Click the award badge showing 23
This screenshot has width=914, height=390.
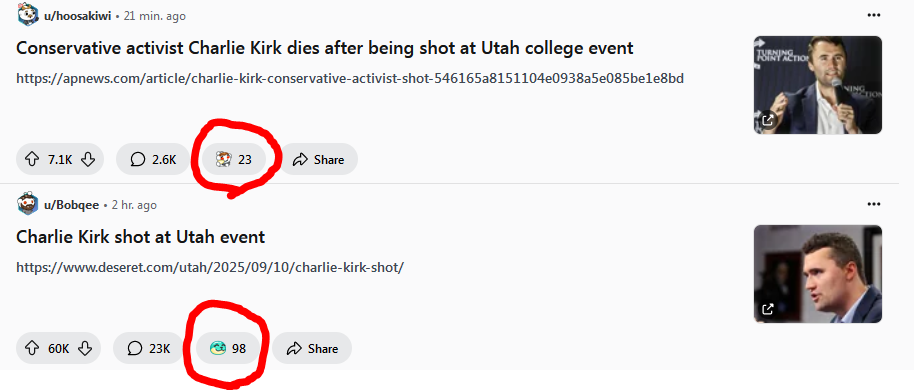(x=234, y=159)
